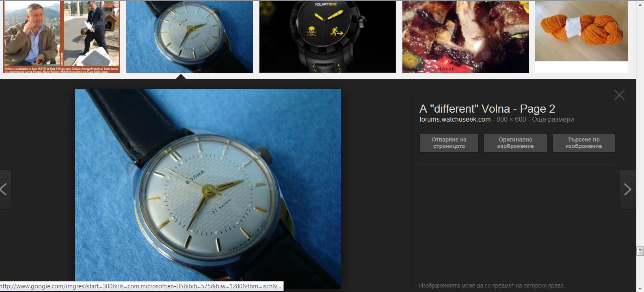
Task: Visit the forums.watchuseek.com source link
Action: pos(455,120)
